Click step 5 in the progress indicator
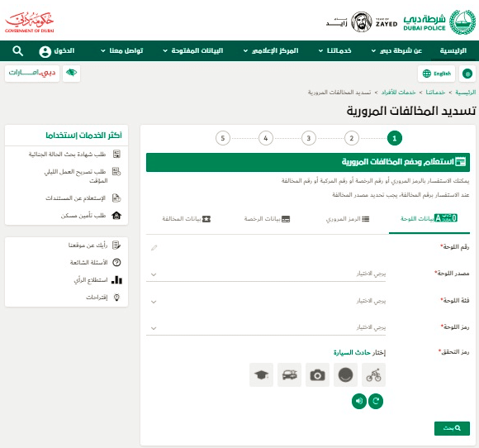This screenshot has height=448, width=479. coord(223,138)
